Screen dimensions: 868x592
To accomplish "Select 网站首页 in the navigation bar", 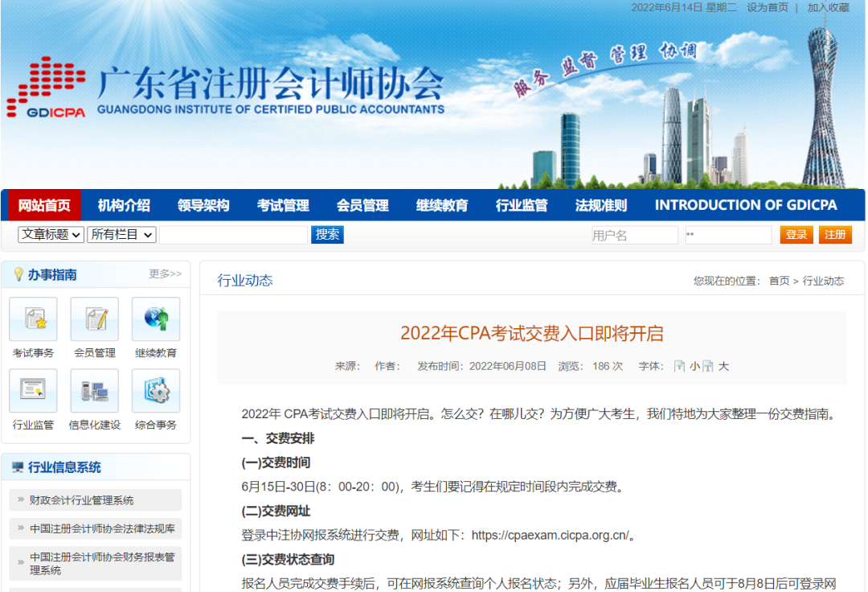I will click(43, 205).
